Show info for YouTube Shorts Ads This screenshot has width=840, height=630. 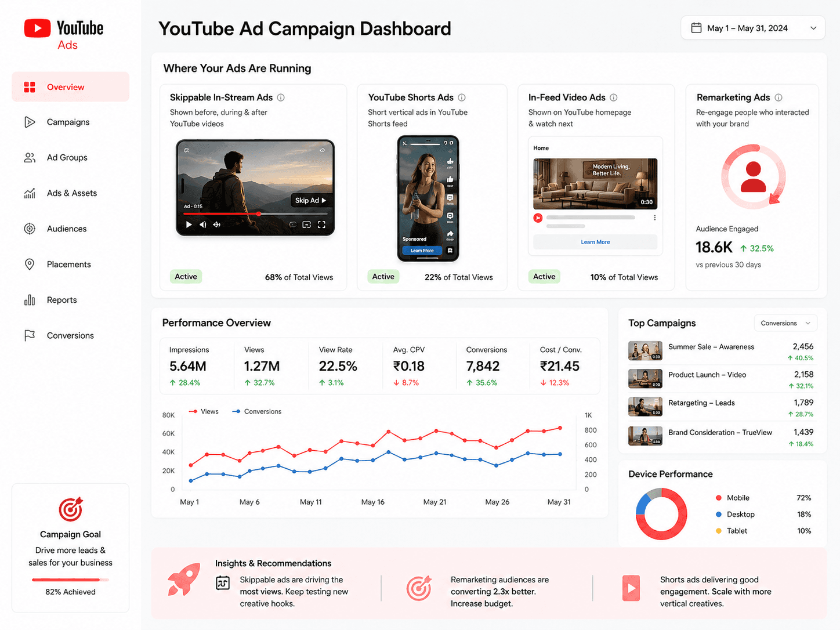462,97
